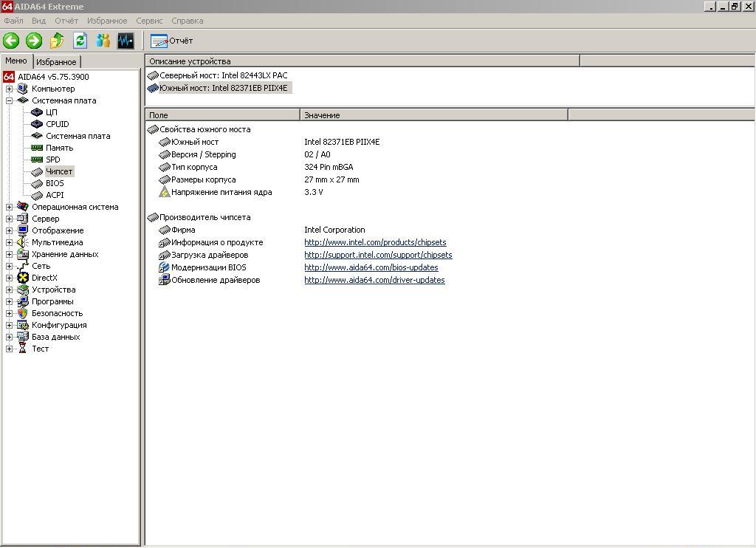Expand the База данных tree node
Image resolution: width=756 pixels, height=548 pixels.
coord(9,338)
